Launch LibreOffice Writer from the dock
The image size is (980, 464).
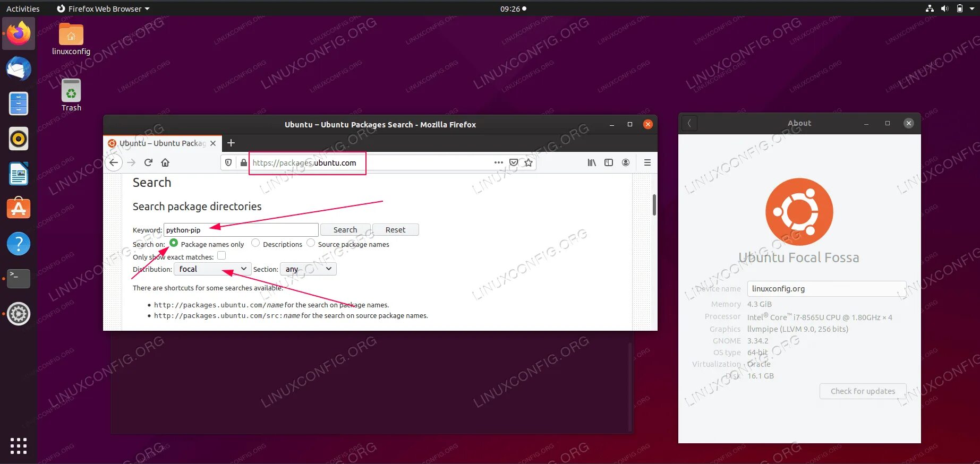click(19, 174)
